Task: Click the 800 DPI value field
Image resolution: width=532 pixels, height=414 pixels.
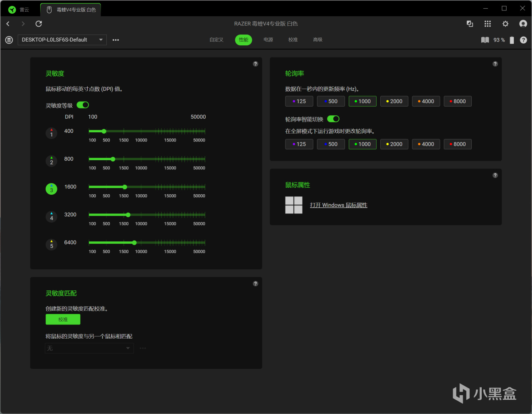Action: tap(69, 159)
